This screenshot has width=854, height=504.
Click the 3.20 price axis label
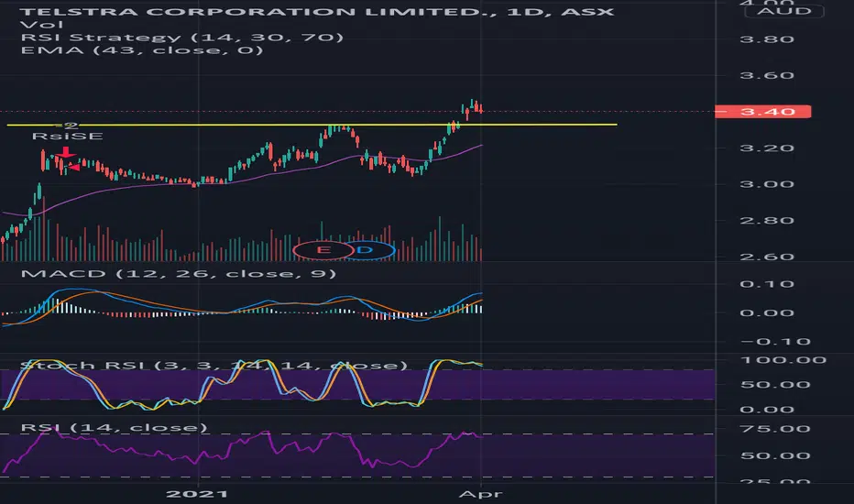[767, 148]
